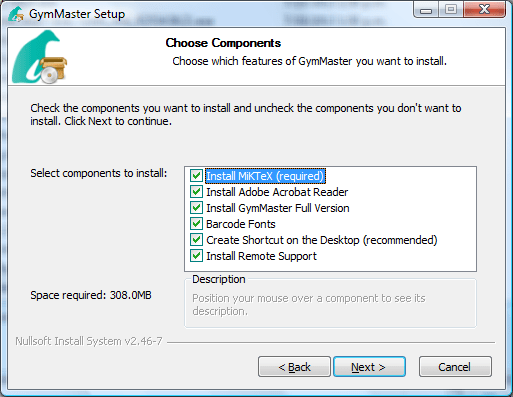513x397 pixels.
Task: Select the Barcode Fonts component label
Action: 241,224
